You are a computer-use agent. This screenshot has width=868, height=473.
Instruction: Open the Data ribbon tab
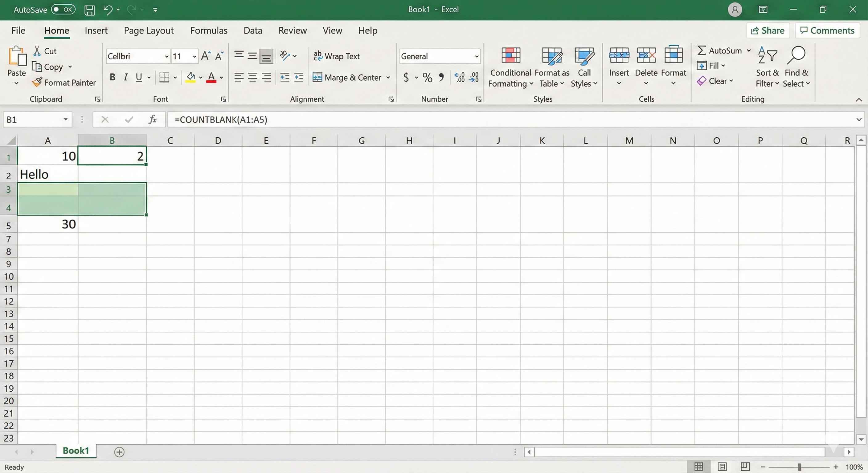coord(253,30)
